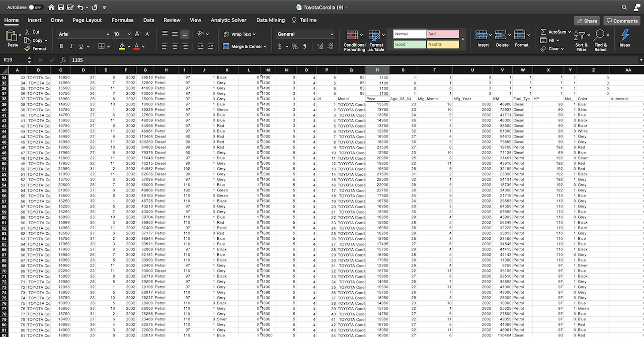This screenshot has height=337, width=644.
Task: Click the Cut scissors icon
Action: click(28, 32)
